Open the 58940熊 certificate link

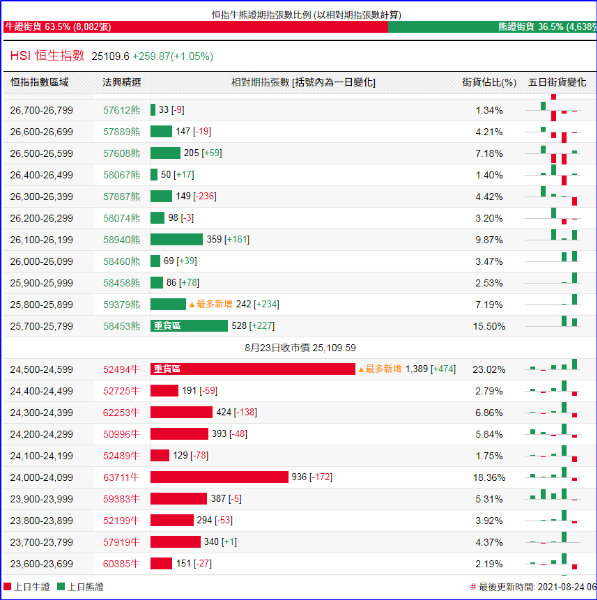tap(122, 240)
